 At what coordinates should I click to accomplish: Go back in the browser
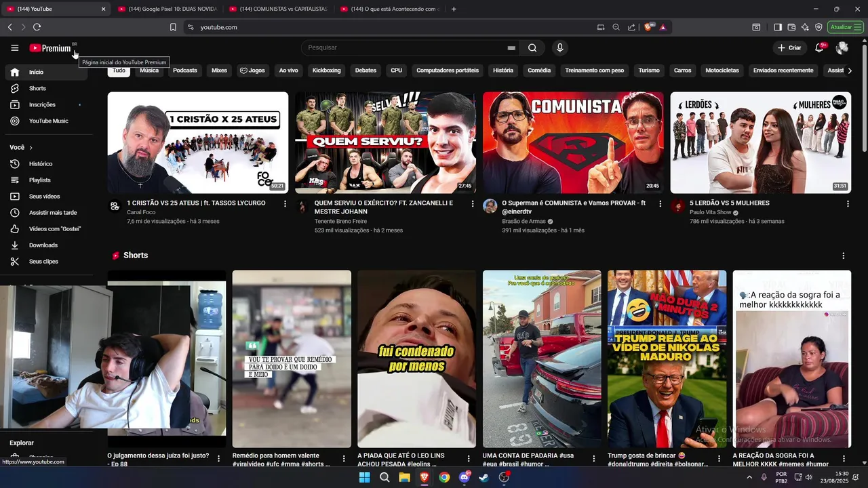coord(9,27)
